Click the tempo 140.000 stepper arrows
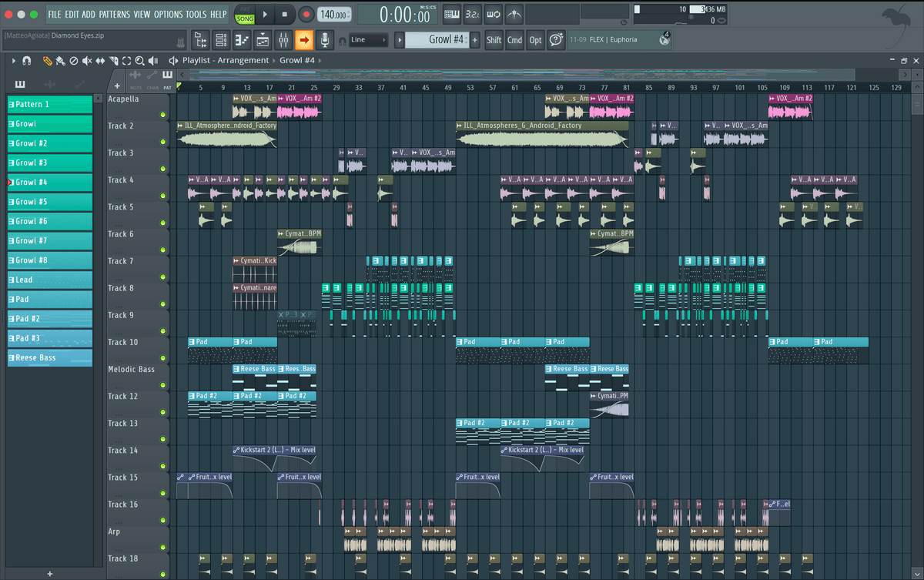924x580 pixels. 348,14
